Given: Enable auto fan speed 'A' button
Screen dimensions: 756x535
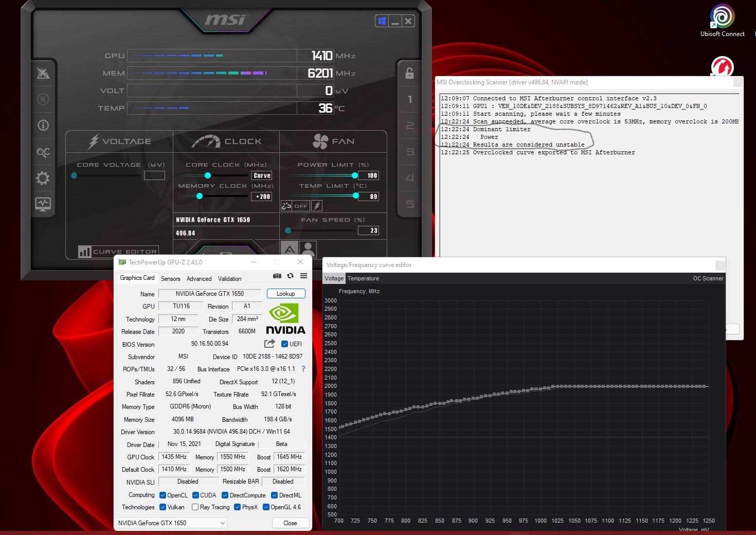Looking at the screenshot, I should [x=290, y=249].
